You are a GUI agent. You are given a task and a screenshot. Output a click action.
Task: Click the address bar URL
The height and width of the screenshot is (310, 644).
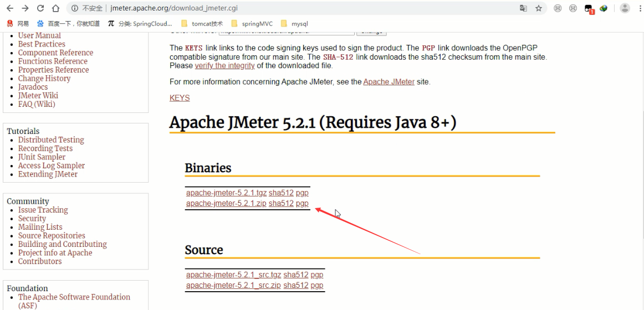[x=173, y=8]
